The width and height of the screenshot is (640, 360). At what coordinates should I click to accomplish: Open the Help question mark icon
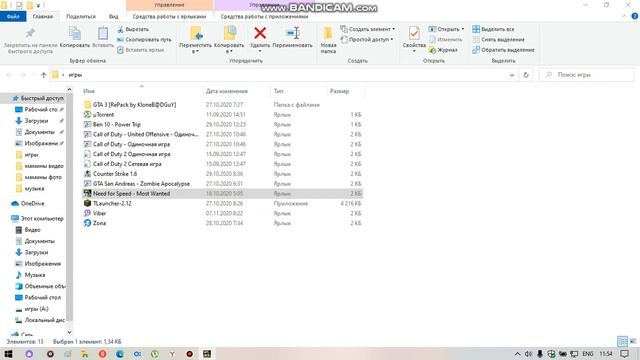point(635,16)
